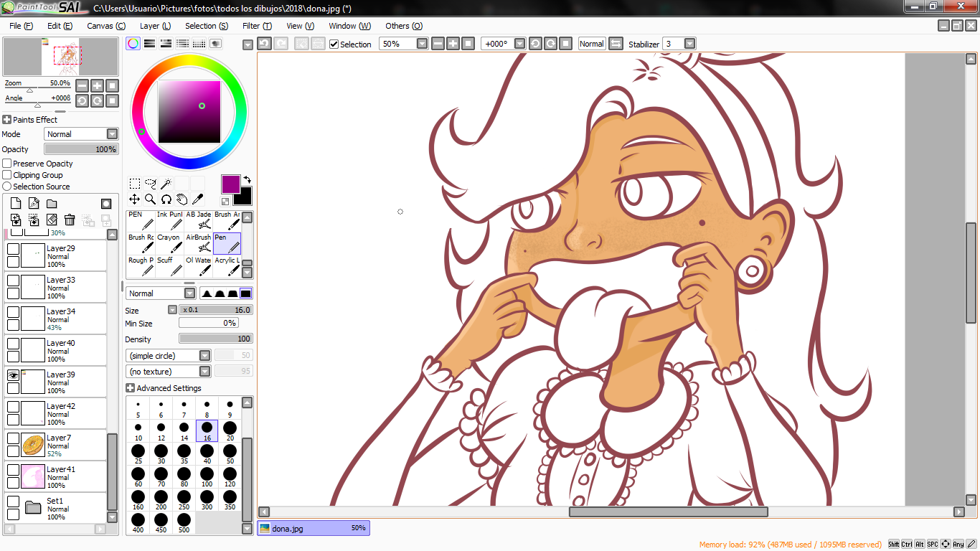Screen dimensions: 980x551
Task: Select the Crayon brush tool
Action: pos(169,244)
